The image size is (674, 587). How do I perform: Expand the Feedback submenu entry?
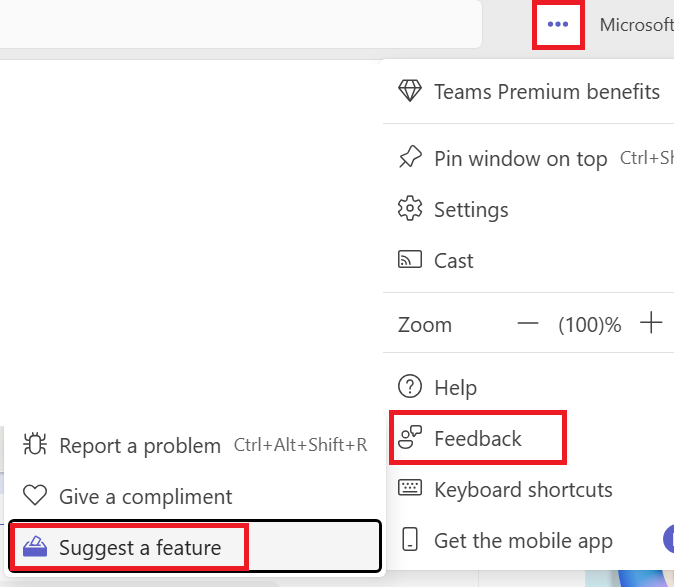(478, 438)
